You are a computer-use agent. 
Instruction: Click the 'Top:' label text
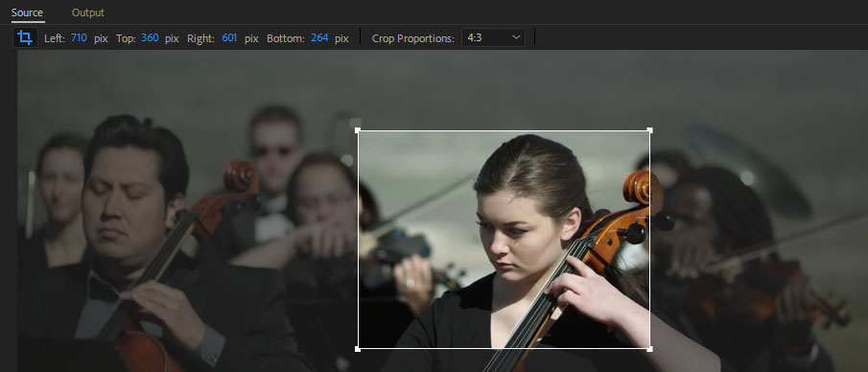click(x=126, y=38)
